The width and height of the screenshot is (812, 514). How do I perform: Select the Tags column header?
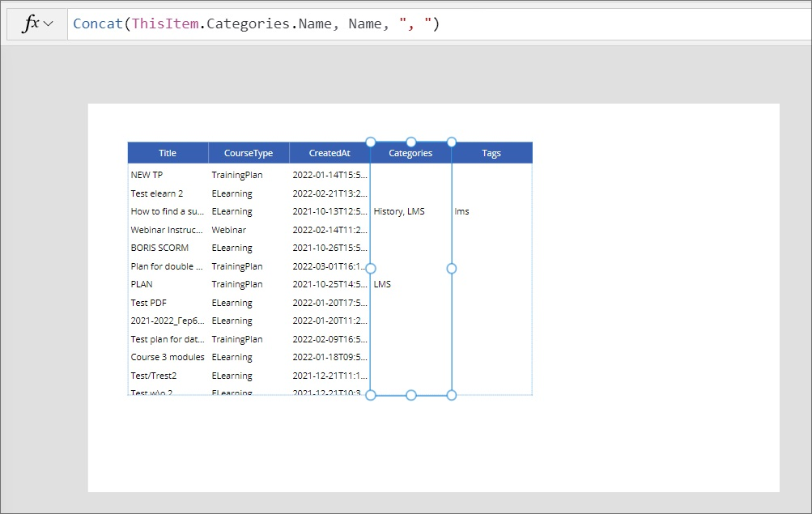pyautogui.click(x=491, y=153)
